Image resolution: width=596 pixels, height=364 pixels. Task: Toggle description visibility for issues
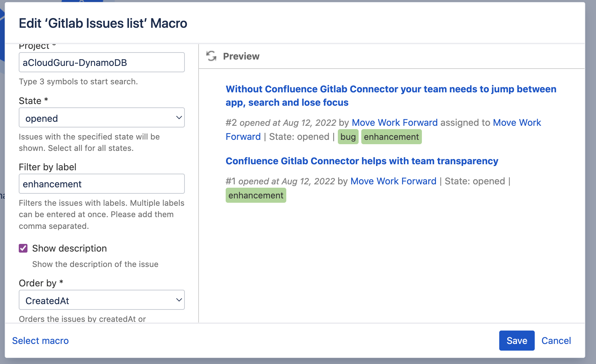pyautogui.click(x=22, y=248)
